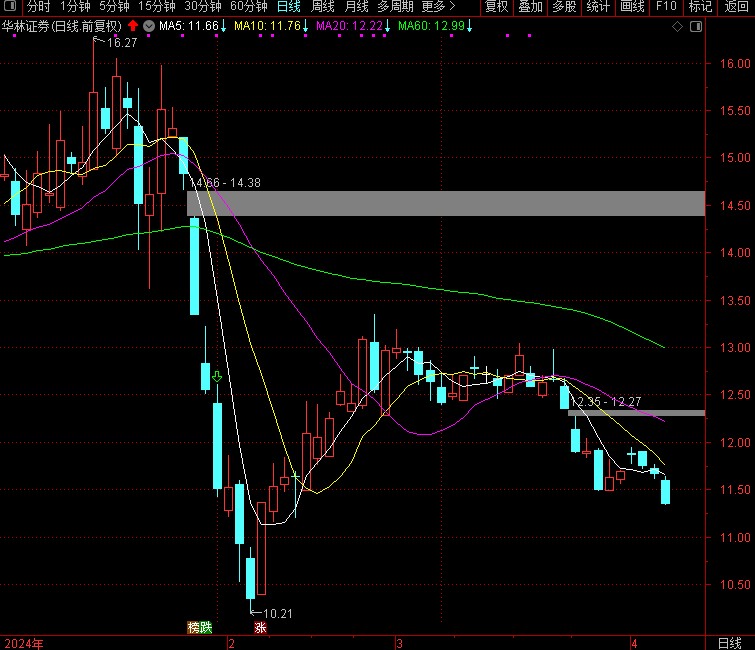Click the 跌 marker at chart bottom

coord(206,627)
